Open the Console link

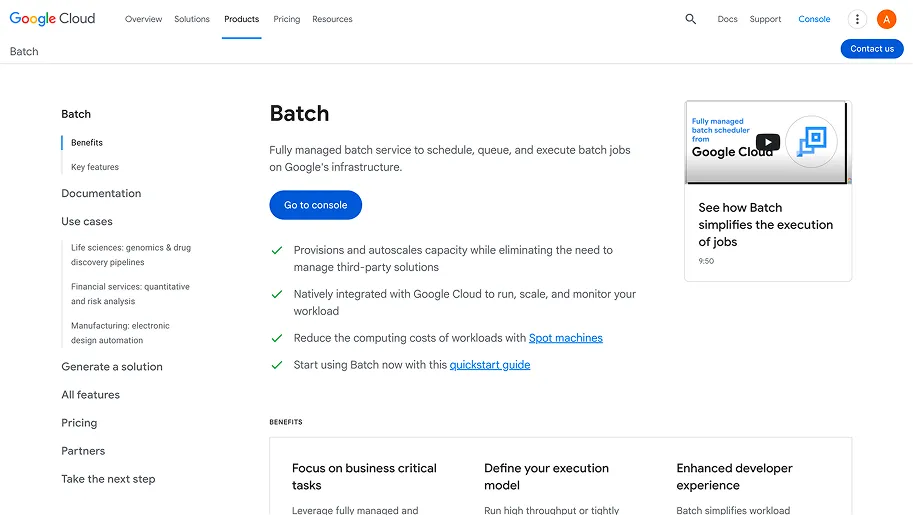click(814, 19)
